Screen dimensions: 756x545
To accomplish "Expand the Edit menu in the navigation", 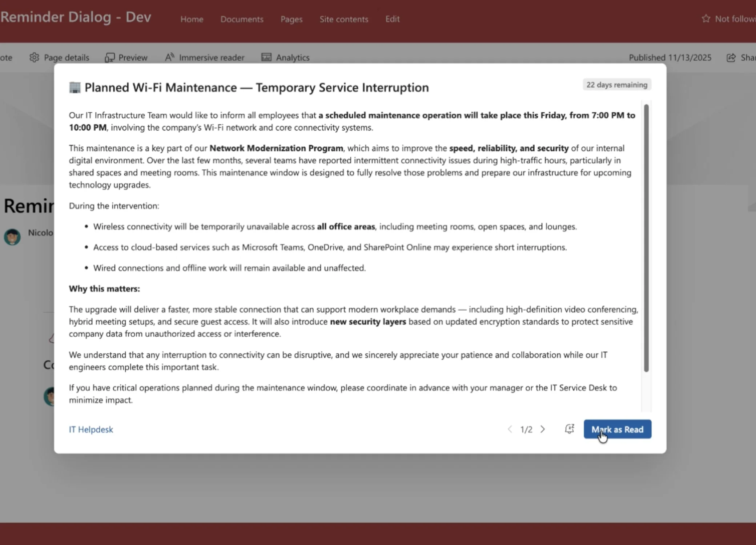I will coord(392,19).
